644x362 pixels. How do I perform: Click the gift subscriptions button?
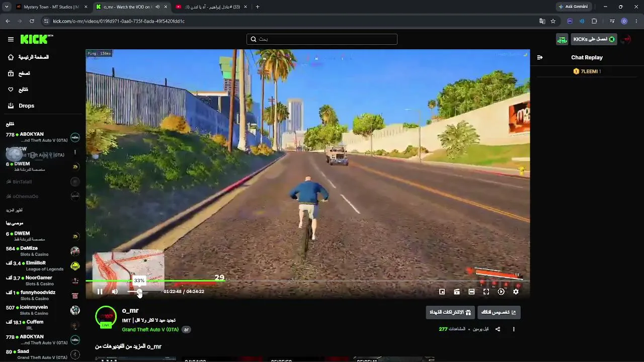(450, 312)
